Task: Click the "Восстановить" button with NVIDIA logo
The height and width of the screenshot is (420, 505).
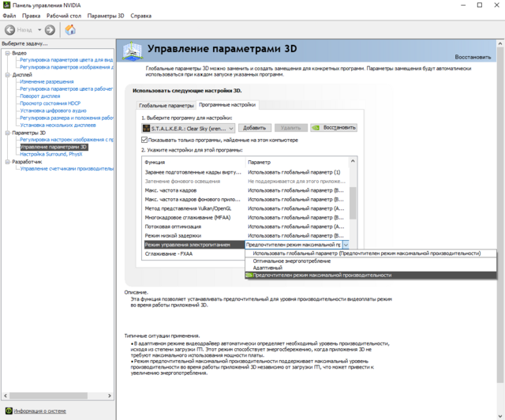Action: tap(334, 127)
